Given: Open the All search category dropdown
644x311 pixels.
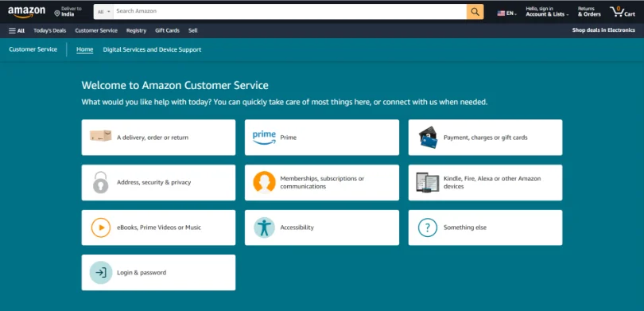Looking at the screenshot, I should click(103, 12).
